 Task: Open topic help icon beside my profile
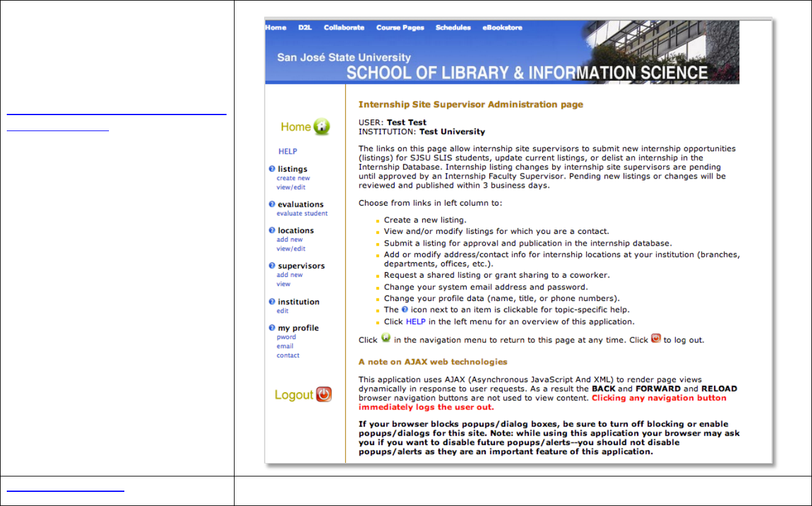pyautogui.click(x=272, y=328)
